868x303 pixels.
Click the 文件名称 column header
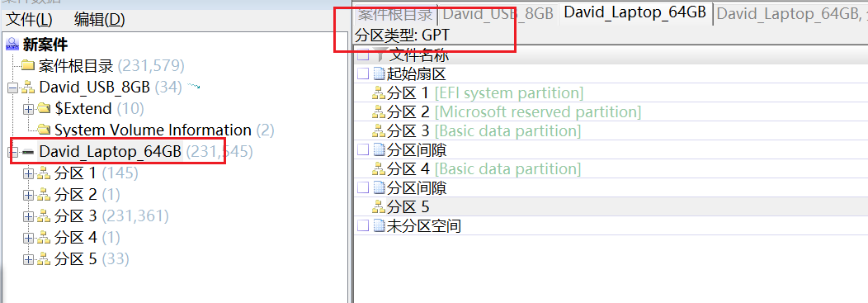pyautogui.click(x=419, y=54)
